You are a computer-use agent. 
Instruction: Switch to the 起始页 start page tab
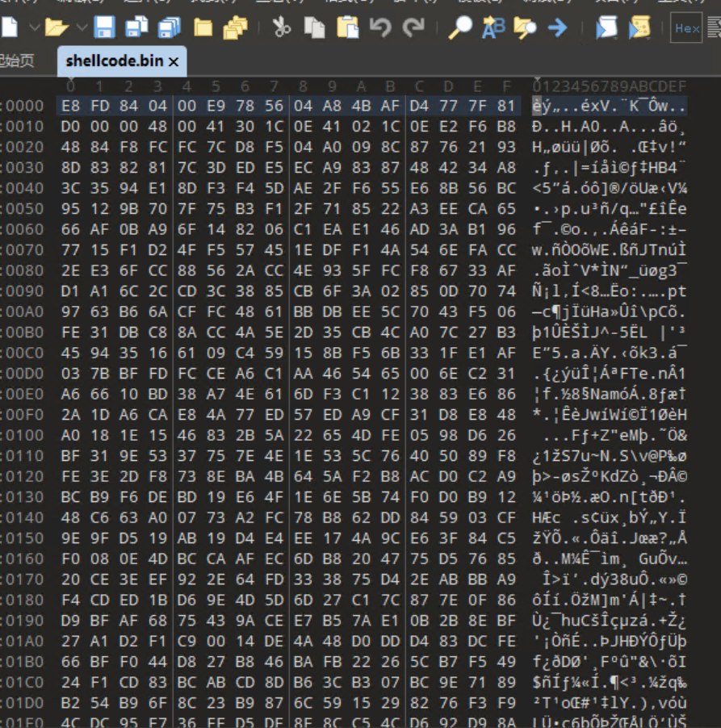click(18, 61)
